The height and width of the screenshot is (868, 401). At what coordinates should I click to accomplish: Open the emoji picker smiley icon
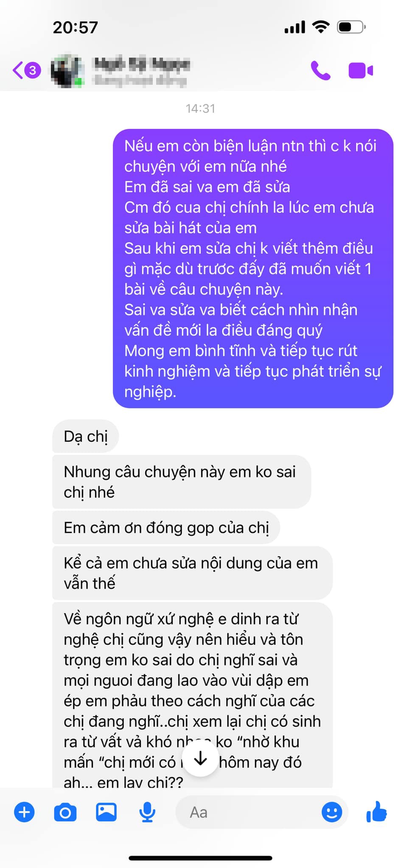click(332, 812)
